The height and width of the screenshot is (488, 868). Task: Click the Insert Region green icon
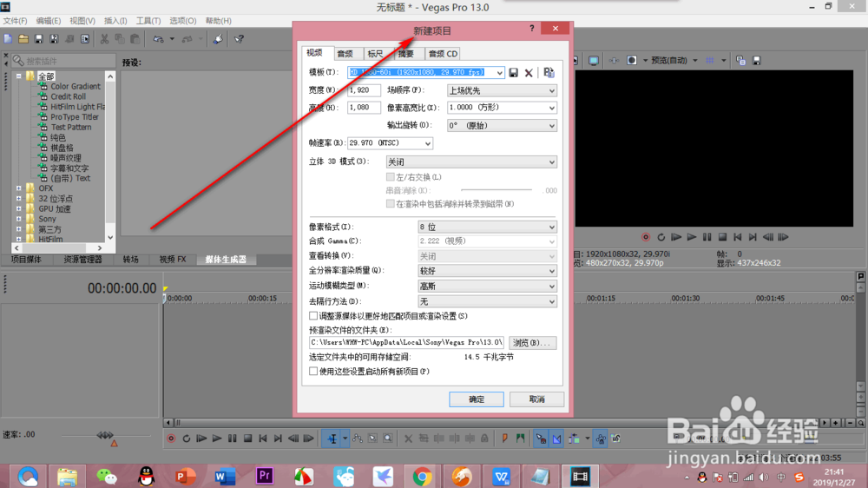(520, 439)
